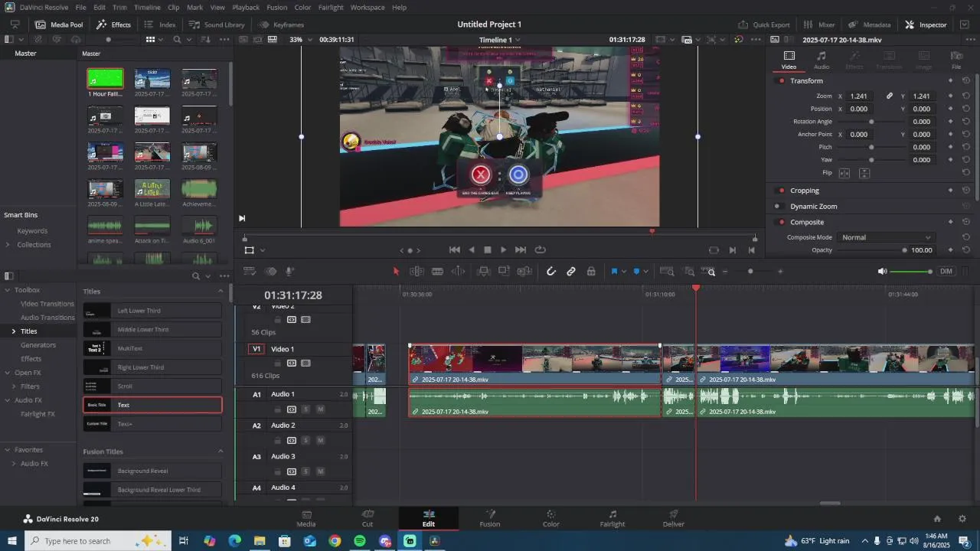Flip clip horizontally in Inspector
The height and width of the screenshot is (551, 980).
(x=844, y=173)
